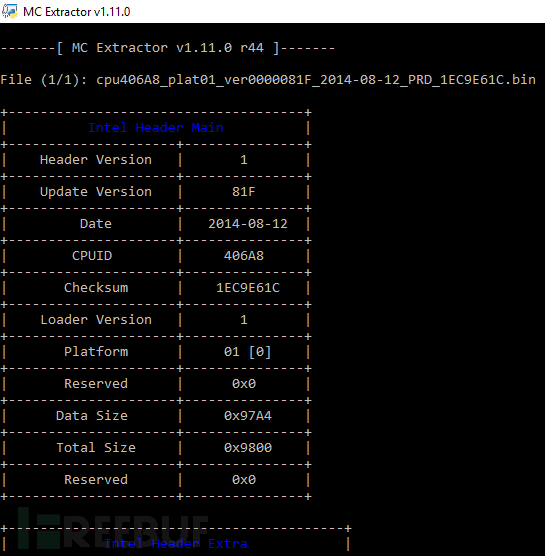
Task: Click the MC Extractor v1.11.0 window title
Action: (77, 12)
